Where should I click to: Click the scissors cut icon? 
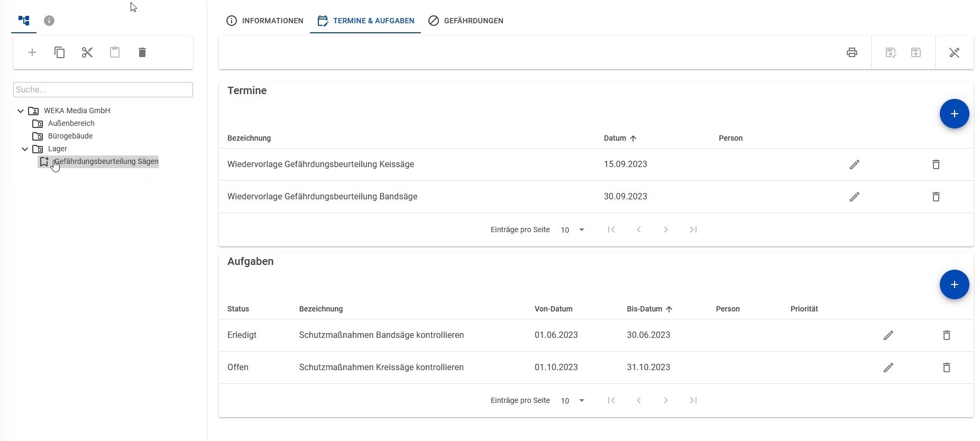pyautogui.click(x=87, y=52)
